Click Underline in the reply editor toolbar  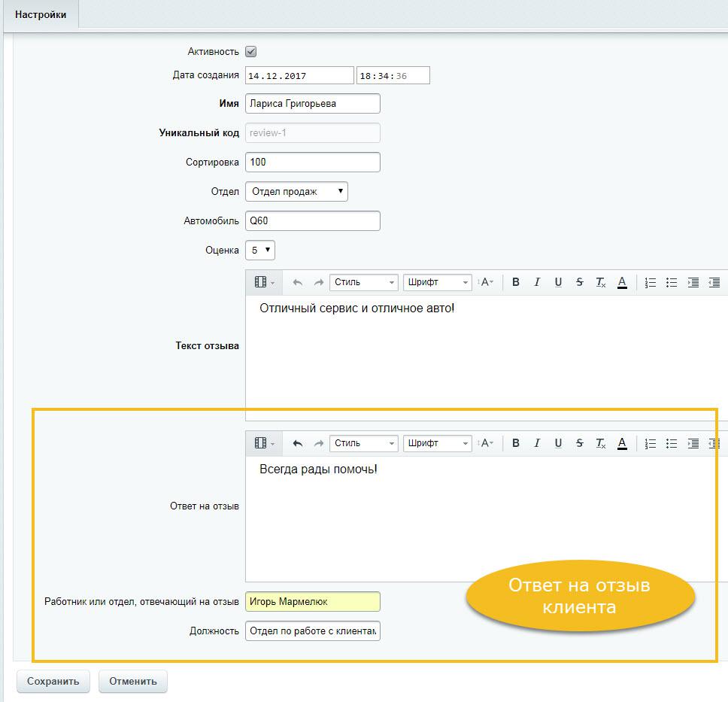pyautogui.click(x=558, y=443)
